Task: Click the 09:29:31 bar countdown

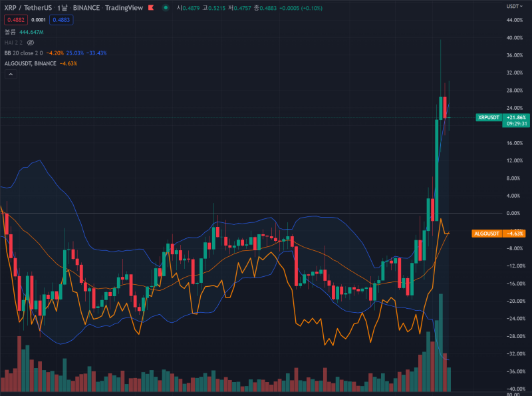Action: click(516, 124)
